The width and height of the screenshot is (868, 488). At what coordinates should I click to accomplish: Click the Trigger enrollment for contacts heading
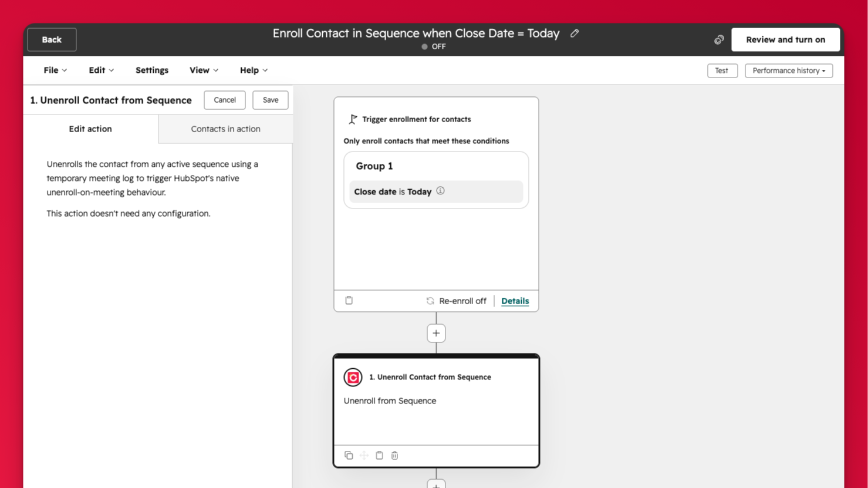tap(416, 119)
